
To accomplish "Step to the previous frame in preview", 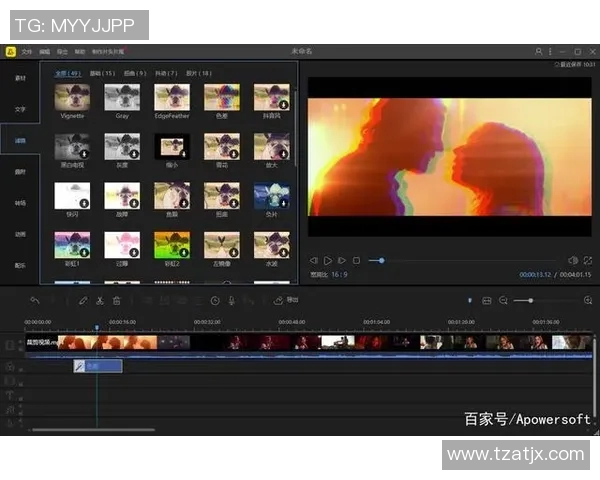I will (x=313, y=260).
